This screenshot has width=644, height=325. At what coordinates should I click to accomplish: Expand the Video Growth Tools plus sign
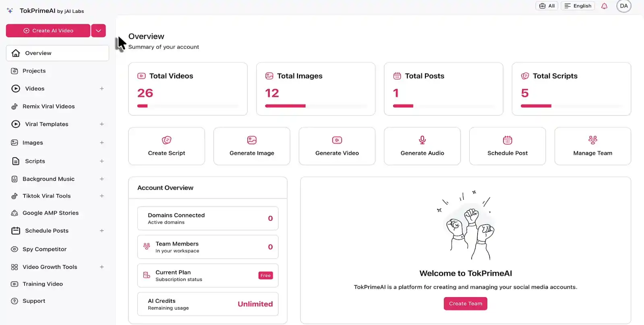point(102,267)
